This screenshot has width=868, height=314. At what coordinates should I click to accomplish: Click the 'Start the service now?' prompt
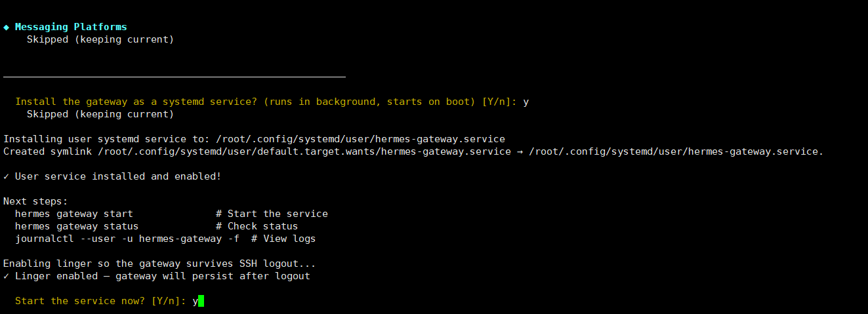[80, 301]
